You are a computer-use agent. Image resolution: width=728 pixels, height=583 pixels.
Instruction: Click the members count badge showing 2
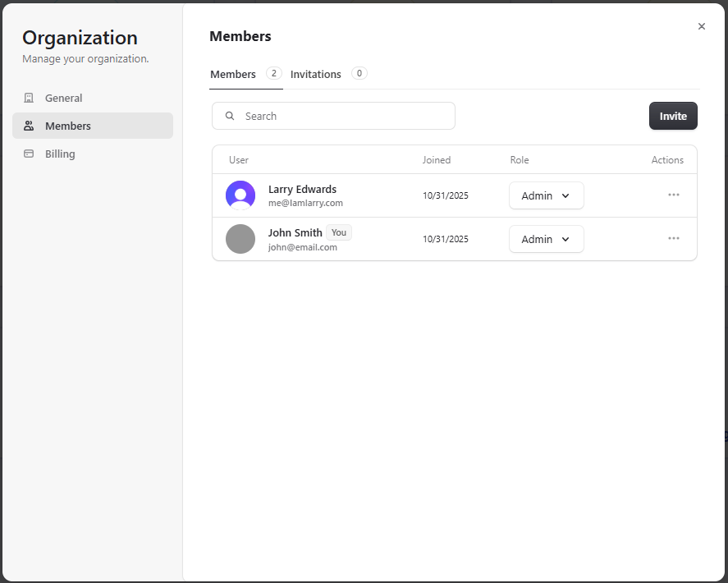tap(274, 73)
